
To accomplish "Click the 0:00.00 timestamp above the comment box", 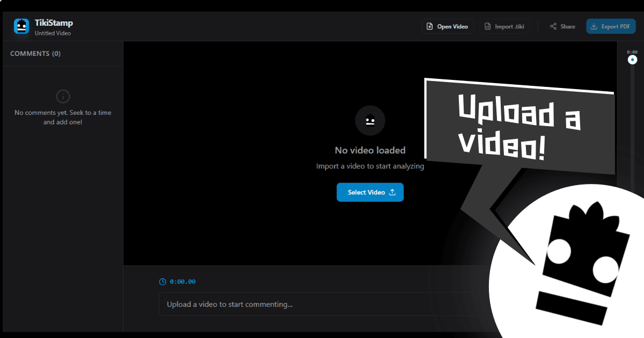I will click(182, 282).
